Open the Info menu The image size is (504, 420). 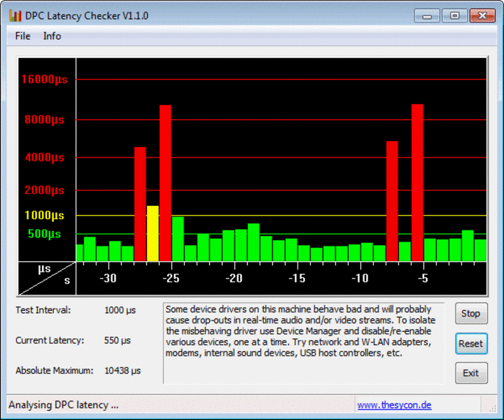(52, 36)
